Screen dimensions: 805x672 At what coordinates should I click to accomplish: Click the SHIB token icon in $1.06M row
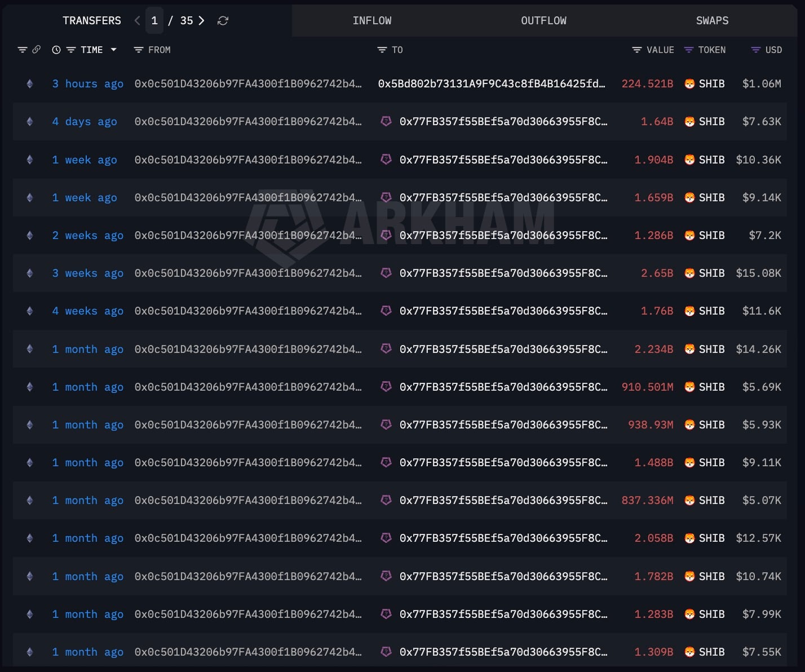click(x=689, y=84)
